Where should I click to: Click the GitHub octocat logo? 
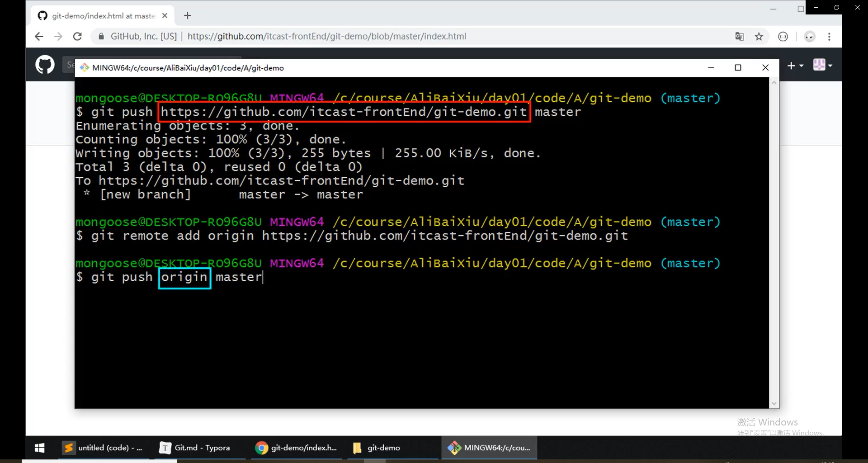[x=45, y=64]
